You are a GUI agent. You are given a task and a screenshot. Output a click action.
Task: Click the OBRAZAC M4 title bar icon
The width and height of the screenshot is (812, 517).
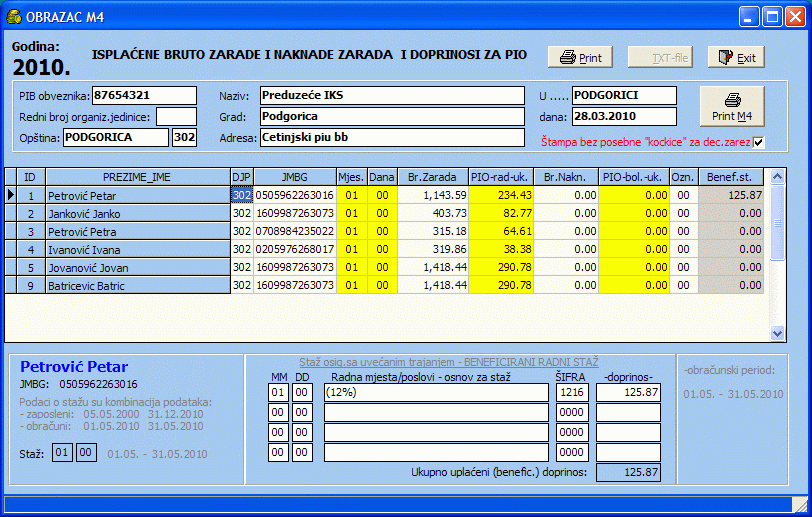[14, 17]
